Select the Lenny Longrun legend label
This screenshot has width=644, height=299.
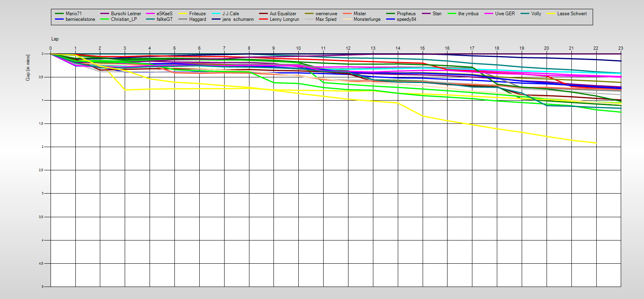tap(284, 19)
